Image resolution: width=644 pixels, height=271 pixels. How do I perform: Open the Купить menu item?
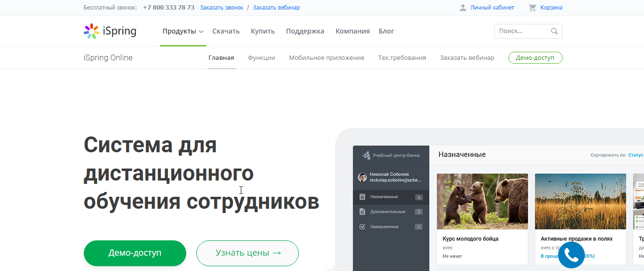[x=263, y=31]
